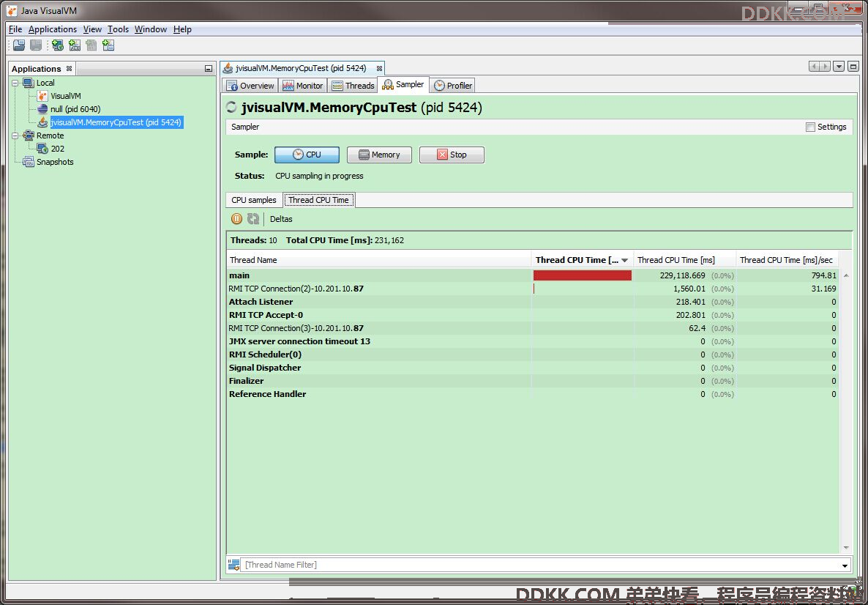Toggle the Settings checkbox
Image resolution: width=868 pixels, height=605 pixels.
pyautogui.click(x=810, y=127)
